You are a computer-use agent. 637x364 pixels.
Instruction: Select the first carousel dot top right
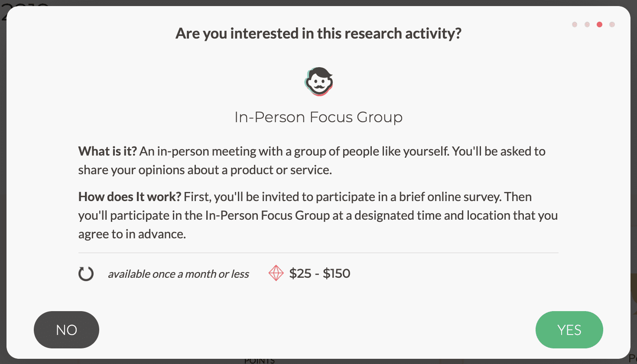coord(574,25)
